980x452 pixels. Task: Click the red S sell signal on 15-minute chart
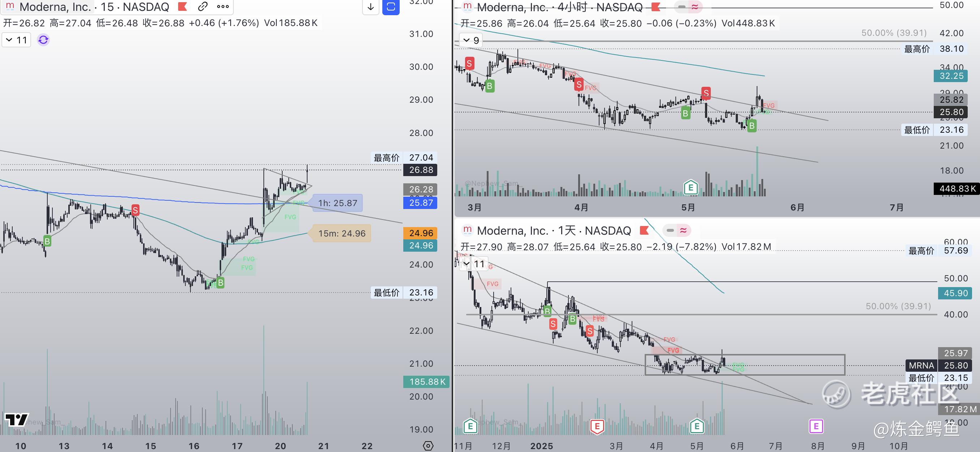tap(136, 210)
